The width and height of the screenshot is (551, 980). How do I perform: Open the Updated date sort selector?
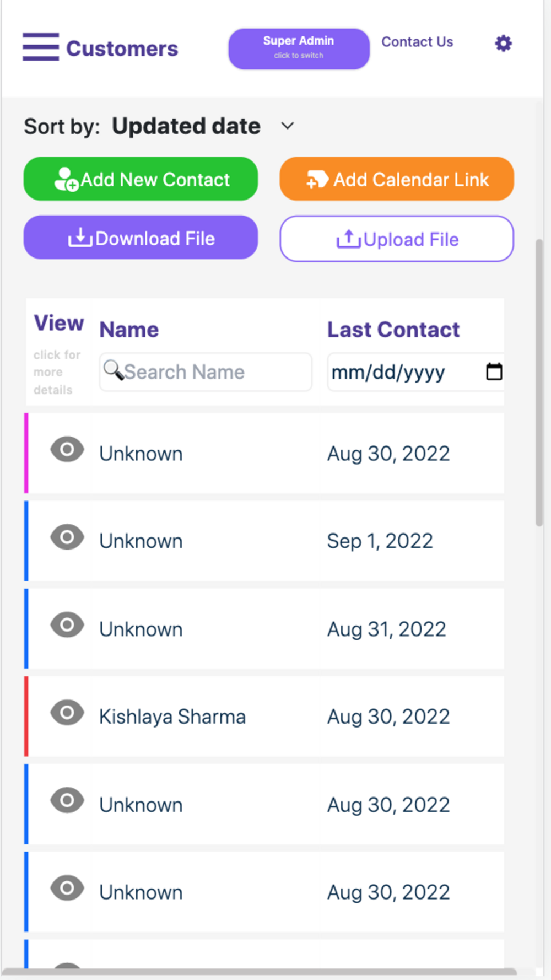pyautogui.click(x=186, y=126)
